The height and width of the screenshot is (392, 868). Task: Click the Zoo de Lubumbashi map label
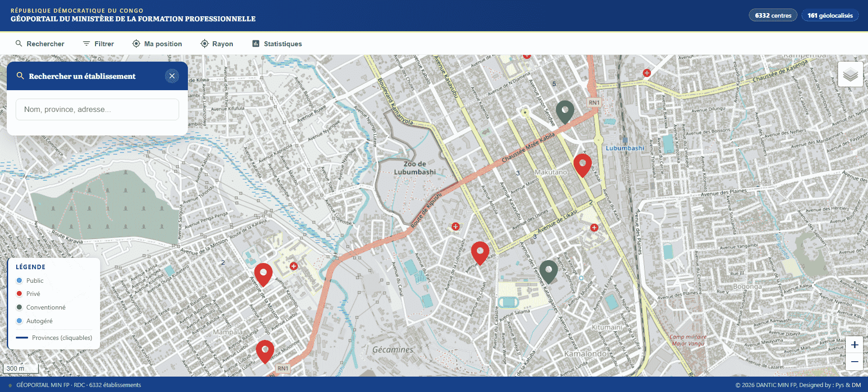click(x=415, y=168)
